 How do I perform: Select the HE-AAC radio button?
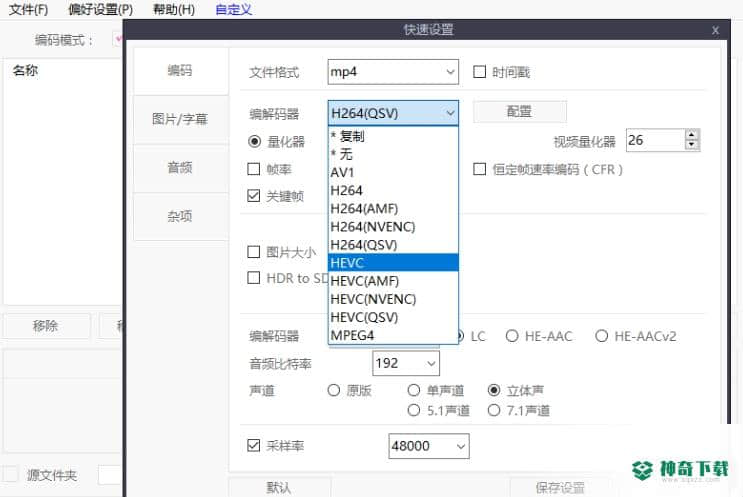click(x=512, y=336)
